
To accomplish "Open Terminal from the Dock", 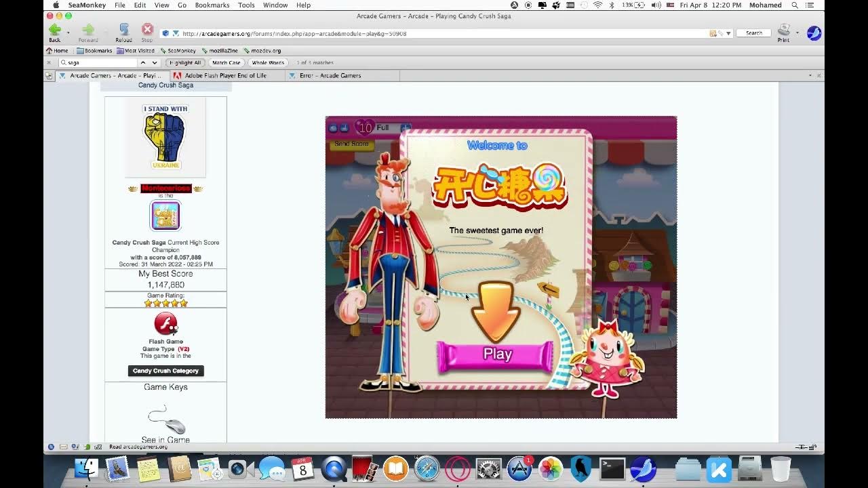I will 612,469.
